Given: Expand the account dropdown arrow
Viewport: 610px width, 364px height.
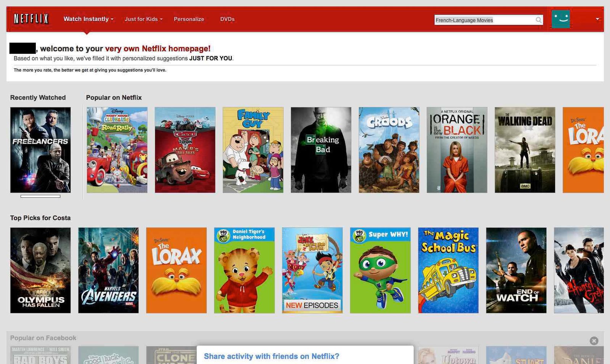Looking at the screenshot, I should click(597, 19).
